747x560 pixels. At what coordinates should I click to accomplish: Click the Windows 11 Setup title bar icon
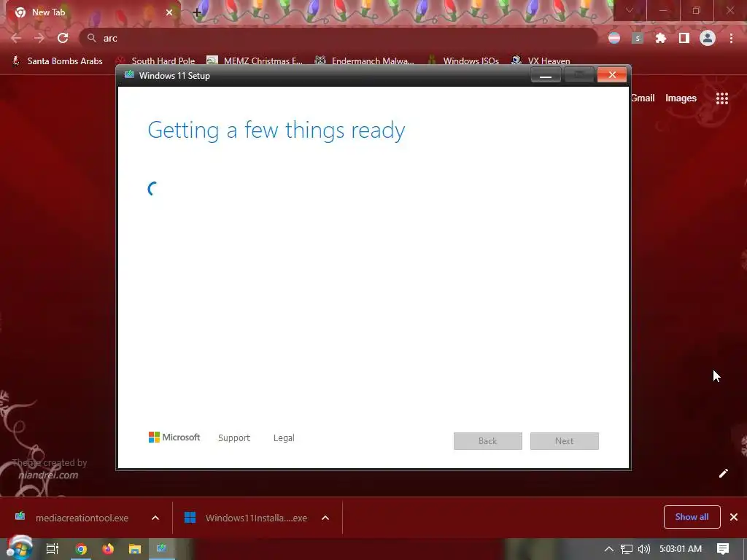pyautogui.click(x=129, y=75)
